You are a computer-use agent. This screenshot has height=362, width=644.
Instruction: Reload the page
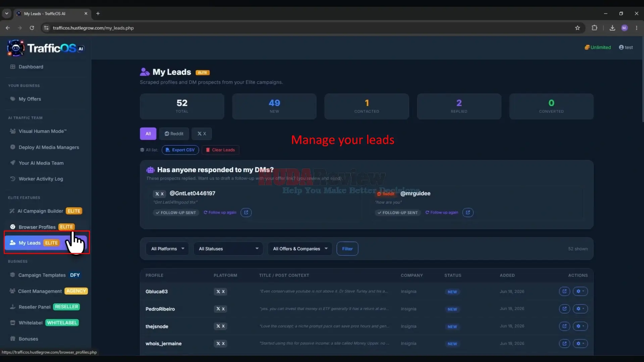pos(32,28)
